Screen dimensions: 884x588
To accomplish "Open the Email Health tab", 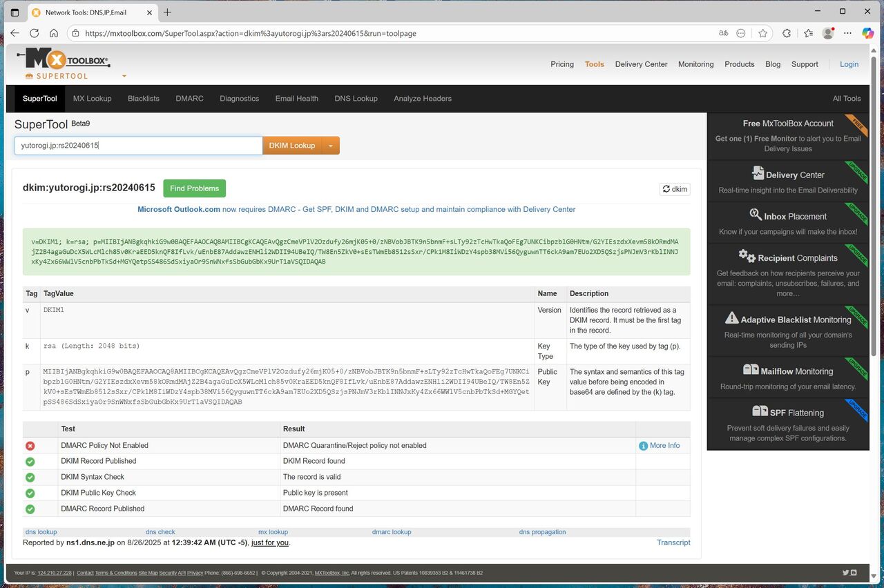I will tap(297, 99).
